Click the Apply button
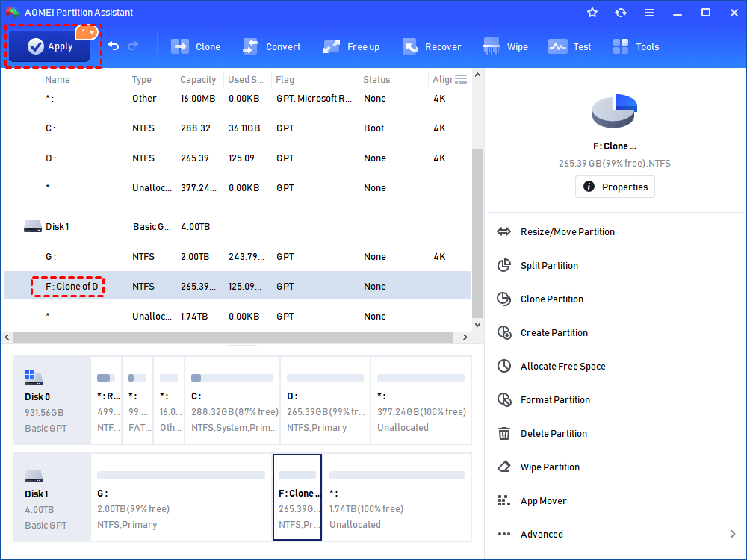This screenshot has width=747, height=560. 49,46
